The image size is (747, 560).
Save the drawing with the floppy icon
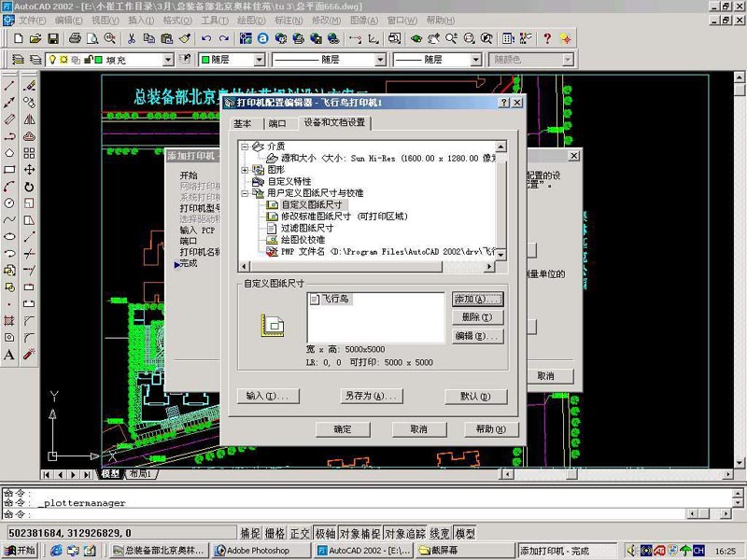(53, 38)
